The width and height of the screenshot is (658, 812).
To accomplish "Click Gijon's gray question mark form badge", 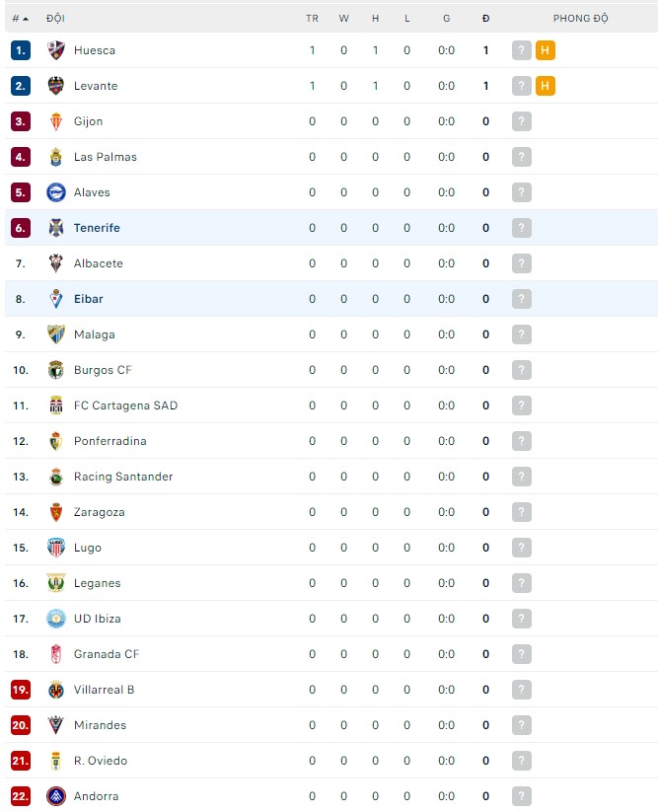I will 522,121.
